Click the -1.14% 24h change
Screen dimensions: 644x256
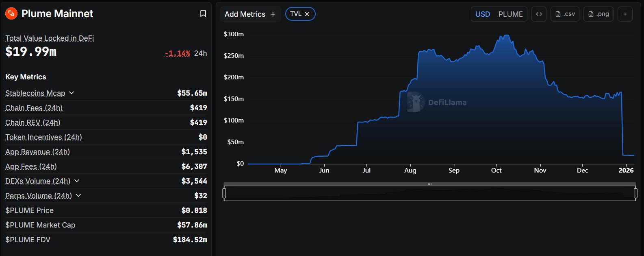[178, 53]
